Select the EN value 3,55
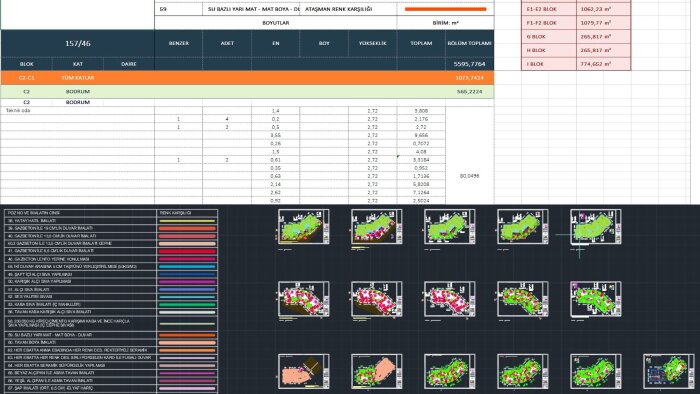The image size is (700, 394). (x=275, y=135)
